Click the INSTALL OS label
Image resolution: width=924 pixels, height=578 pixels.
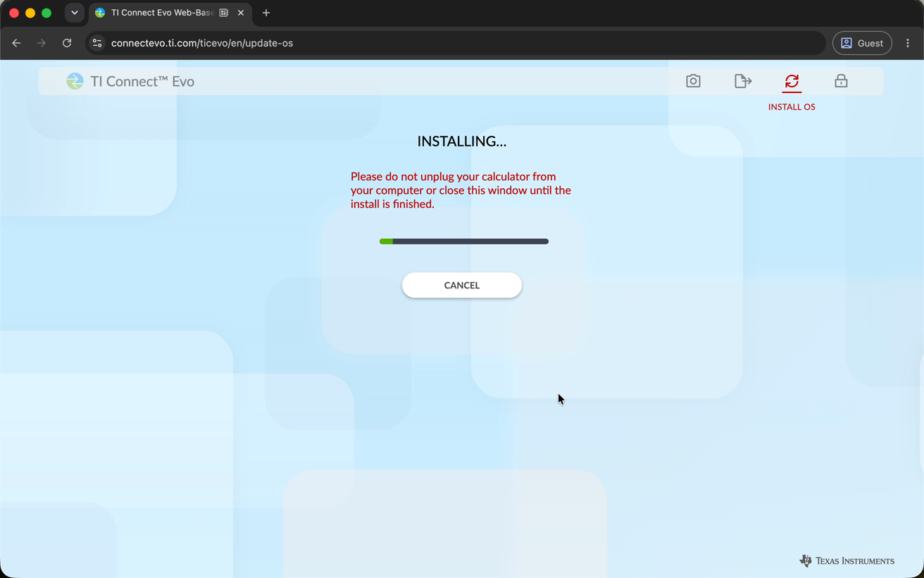[792, 106]
